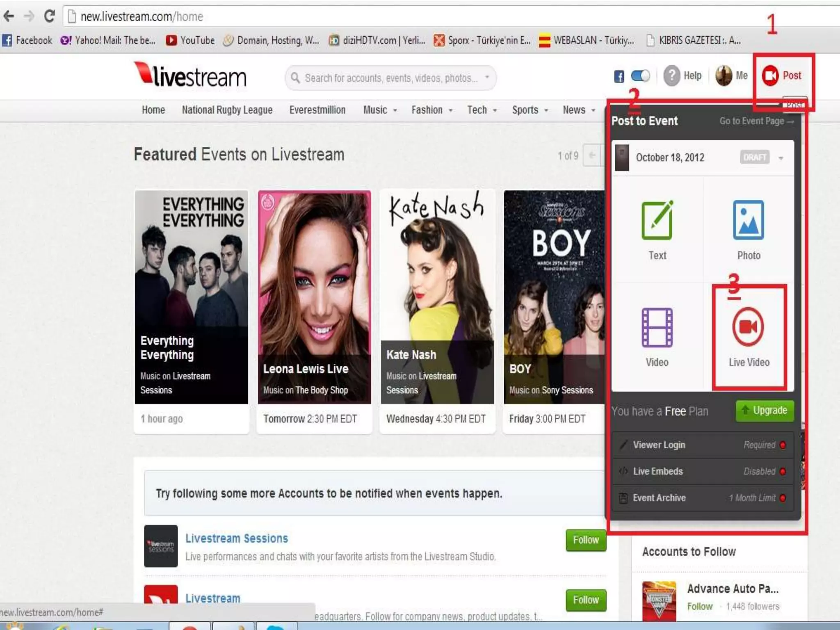Open the Help question mark icon
The height and width of the screenshot is (630, 840).
672,76
